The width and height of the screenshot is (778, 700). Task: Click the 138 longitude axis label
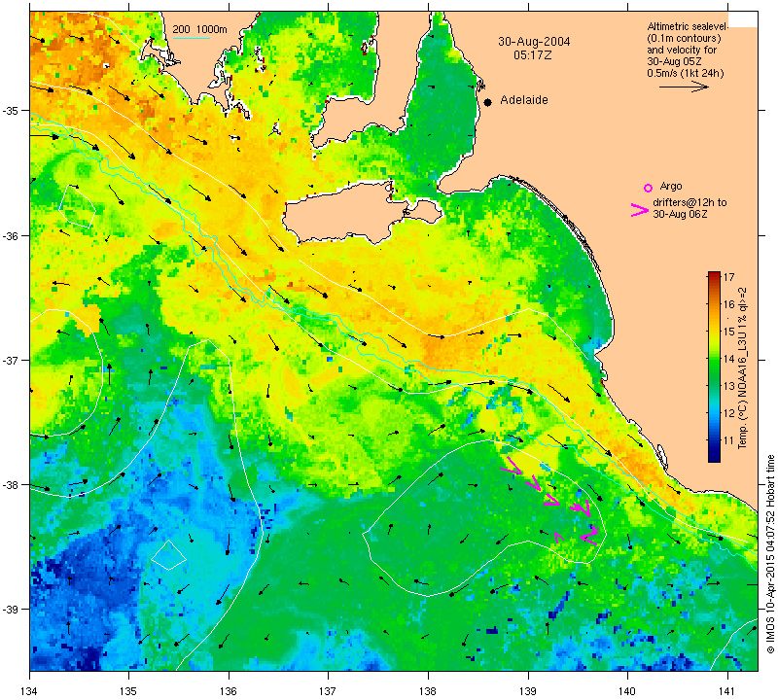tap(428, 690)
